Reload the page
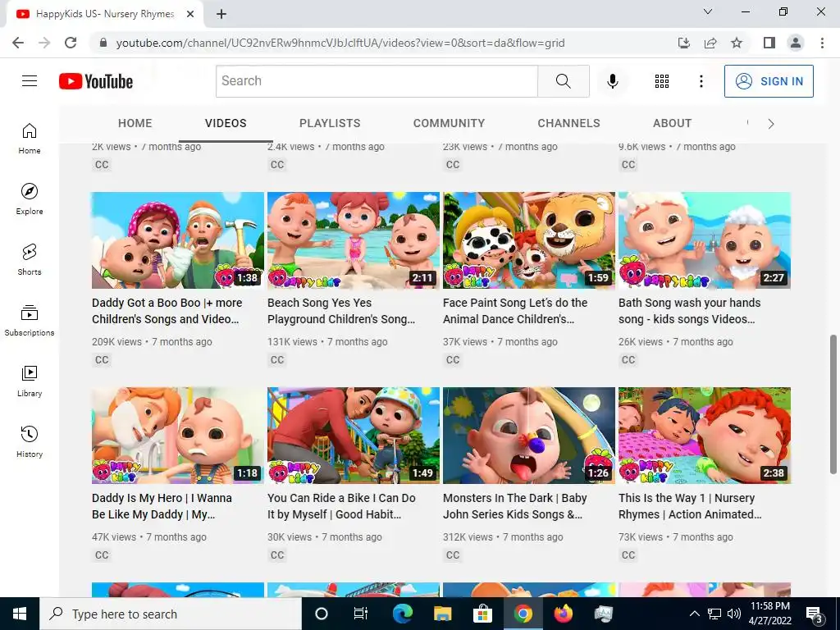The width and height of the screenshot is (840, 630). coord(71,43)
